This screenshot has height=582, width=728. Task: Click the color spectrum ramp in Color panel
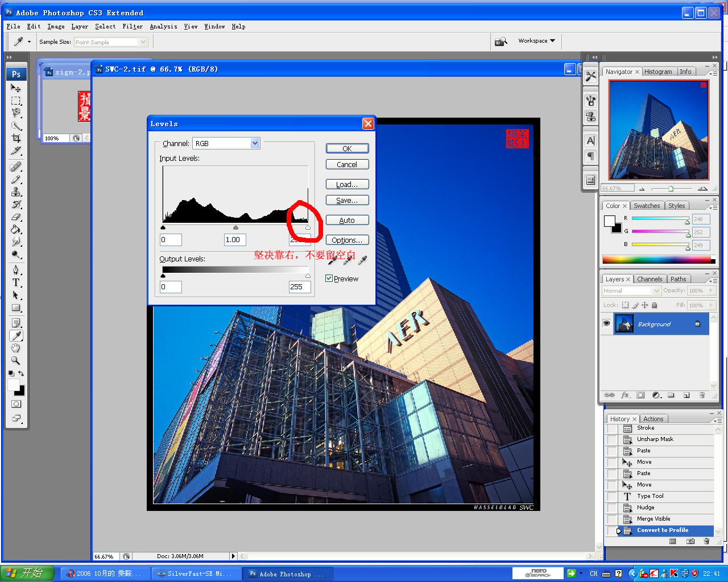click(x=657, y=260)
